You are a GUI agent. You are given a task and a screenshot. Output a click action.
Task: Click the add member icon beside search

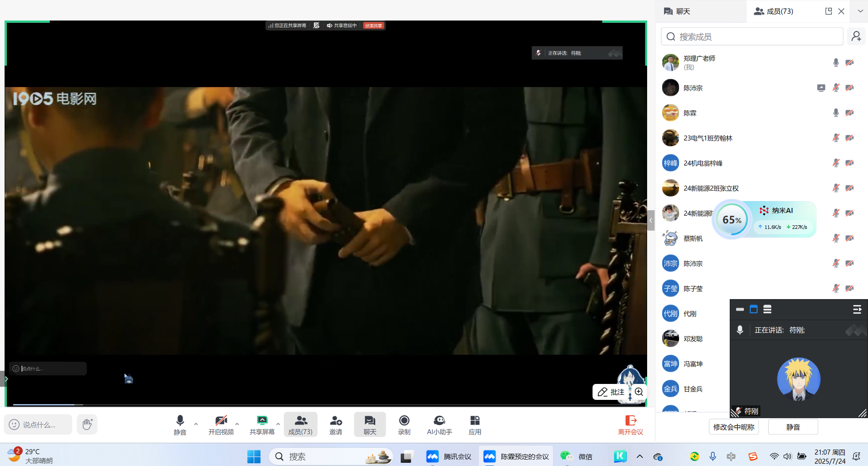856,36
